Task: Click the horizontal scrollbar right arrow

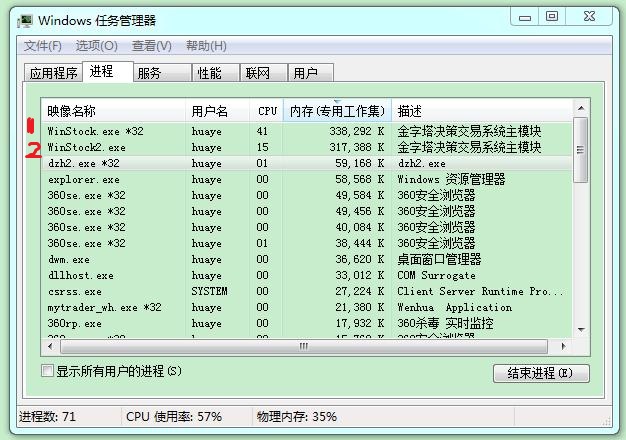Action: coord(566,346)
